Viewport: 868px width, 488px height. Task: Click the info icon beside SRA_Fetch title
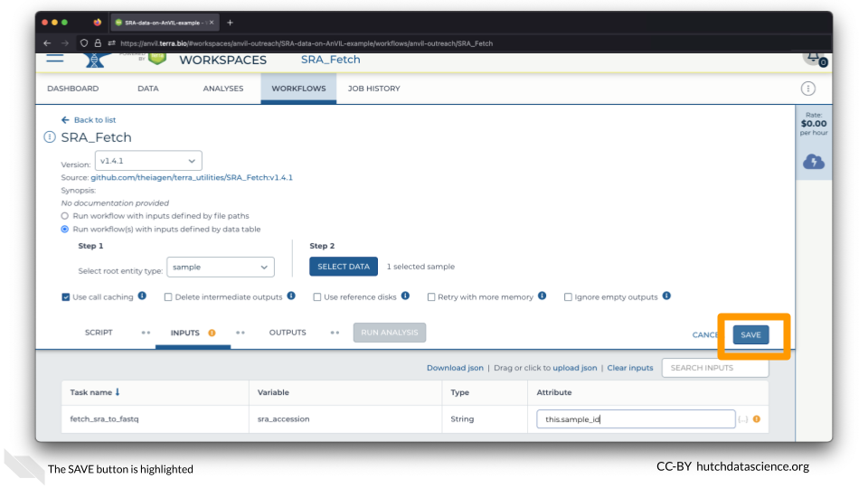[x=50, y=137]
